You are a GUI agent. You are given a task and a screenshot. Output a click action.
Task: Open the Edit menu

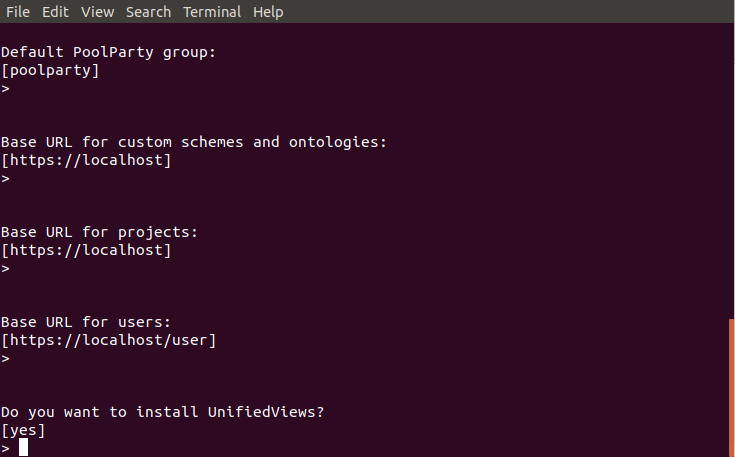[x=55, y=12]
